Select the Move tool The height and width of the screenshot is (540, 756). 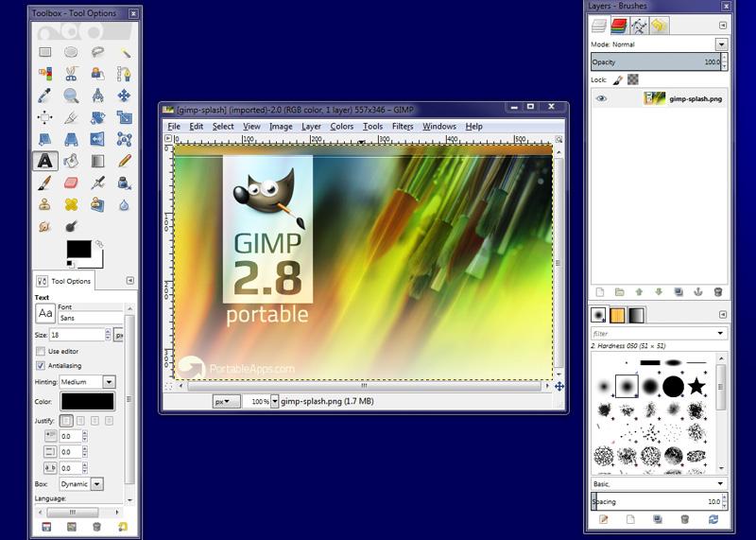124,96
